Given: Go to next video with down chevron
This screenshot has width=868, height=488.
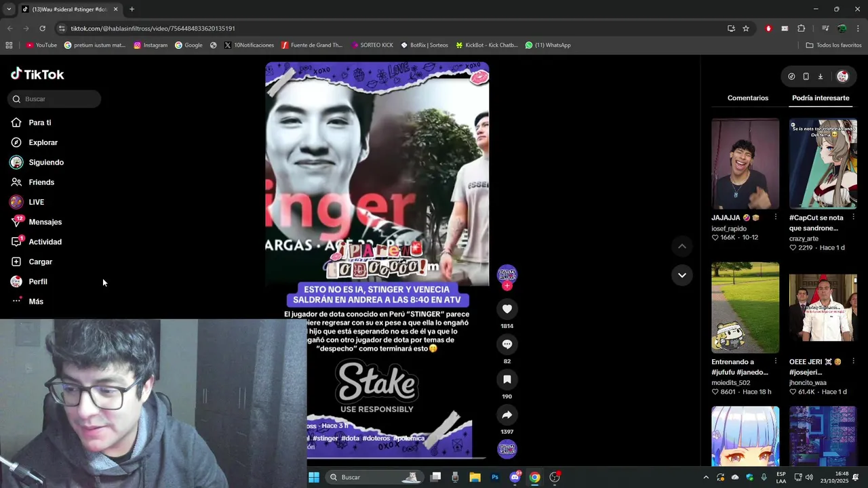Looking at the screenshot, I should pyautogui.click(x=682, y=275).
